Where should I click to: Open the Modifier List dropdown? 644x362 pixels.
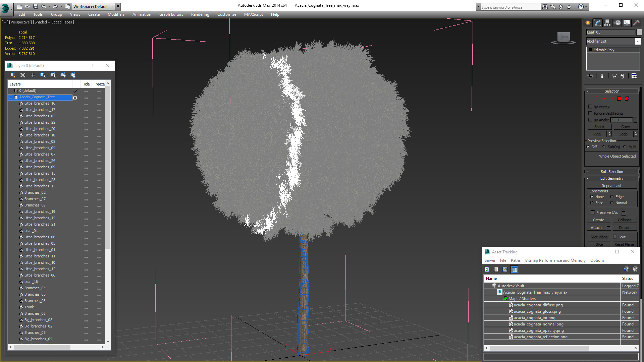click(638, 41)
